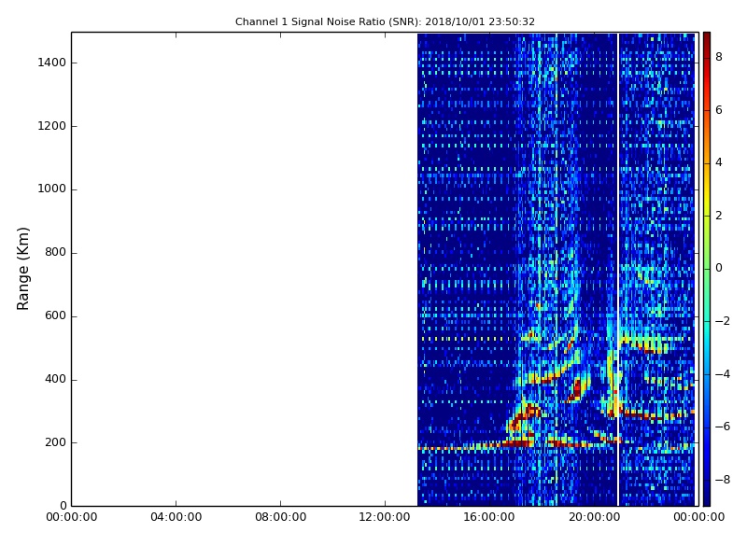Click the 1200 range tick label
This screenshot has height=560, width=747.
52,126
